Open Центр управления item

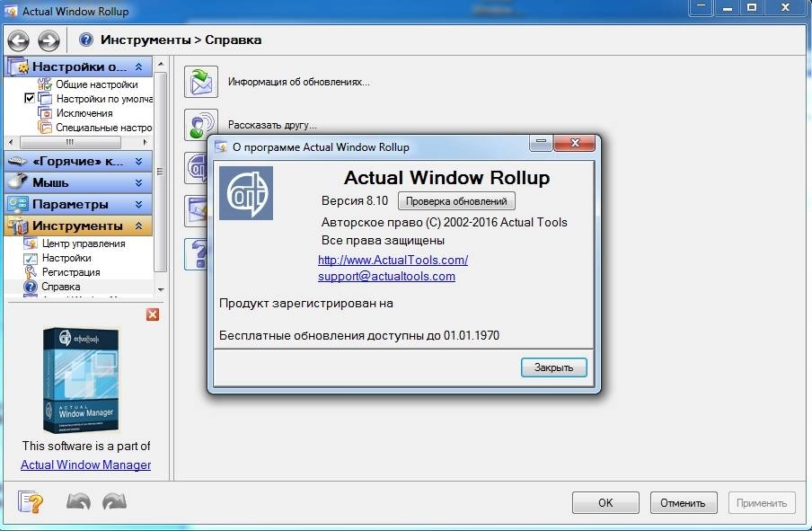84,243
